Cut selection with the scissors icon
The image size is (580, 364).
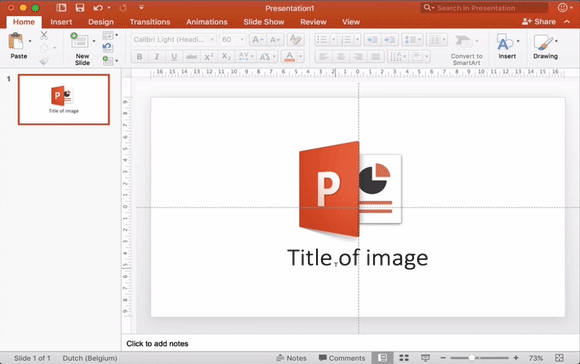coord(44,36)
